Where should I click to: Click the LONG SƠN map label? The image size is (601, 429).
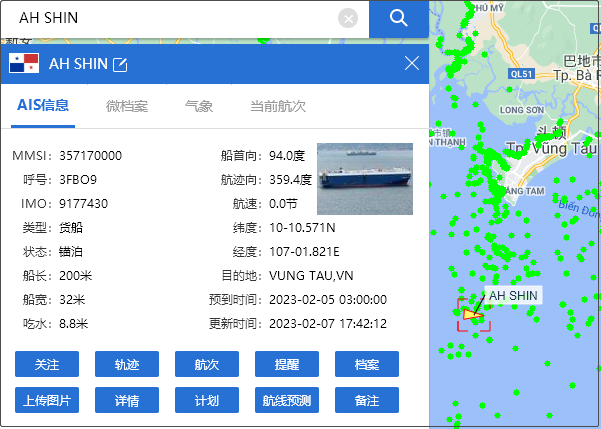click(x=522, y=110)
